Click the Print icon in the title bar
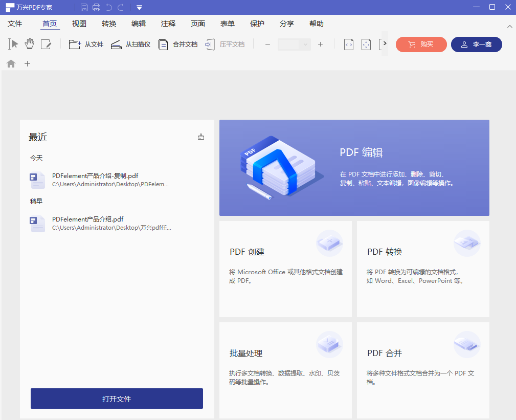This screenshot has width=516, height=420. tap(96, 7)
